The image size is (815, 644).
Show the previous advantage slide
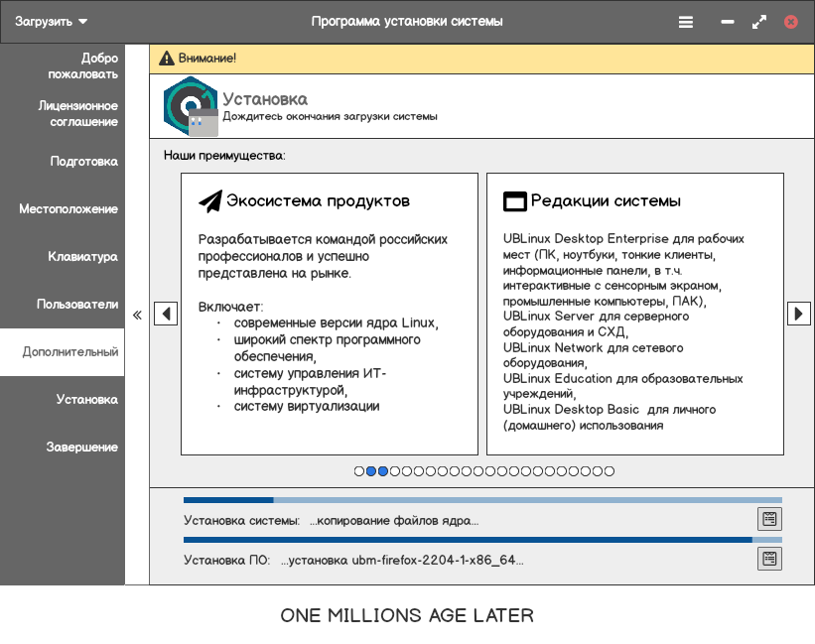(x=166, y=314)
